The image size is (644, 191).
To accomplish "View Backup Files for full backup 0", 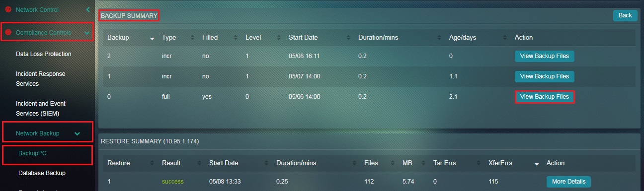I will (544, 97).
